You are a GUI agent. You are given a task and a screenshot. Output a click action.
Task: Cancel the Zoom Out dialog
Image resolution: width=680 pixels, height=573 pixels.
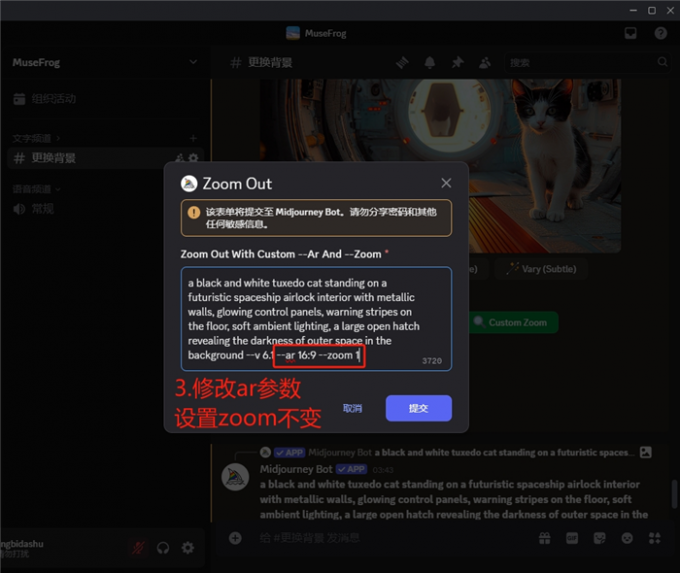pyautogui.click(x=352, y=408)
